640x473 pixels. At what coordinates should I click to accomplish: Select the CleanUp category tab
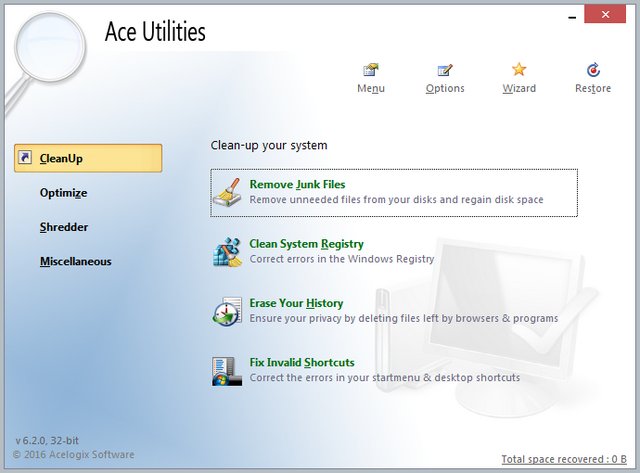pos(88,158)
